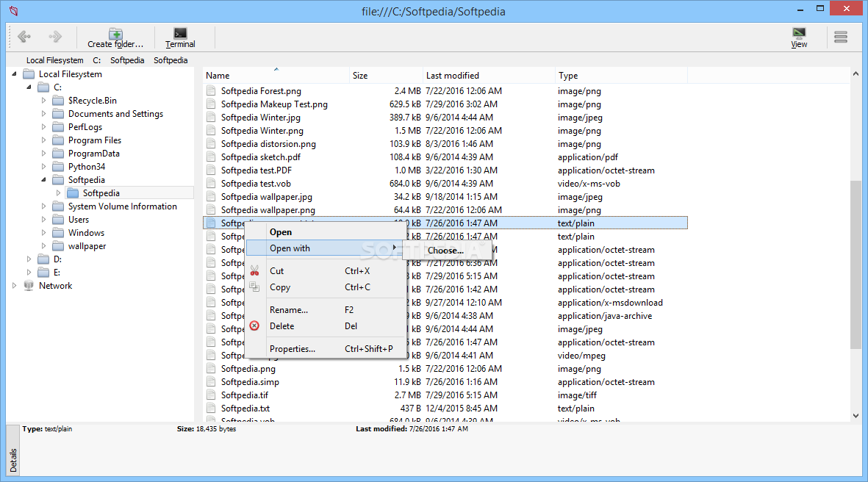The width and height of the screenshot is (868, 482).
Task: Click the Copy icon in context menu
Action: tap(254, 287)
